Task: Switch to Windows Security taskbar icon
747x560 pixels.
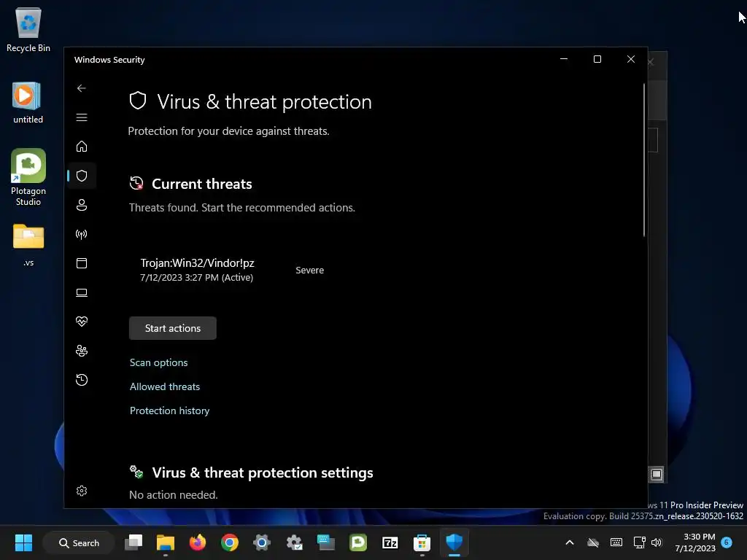Action: click(454, 542)
